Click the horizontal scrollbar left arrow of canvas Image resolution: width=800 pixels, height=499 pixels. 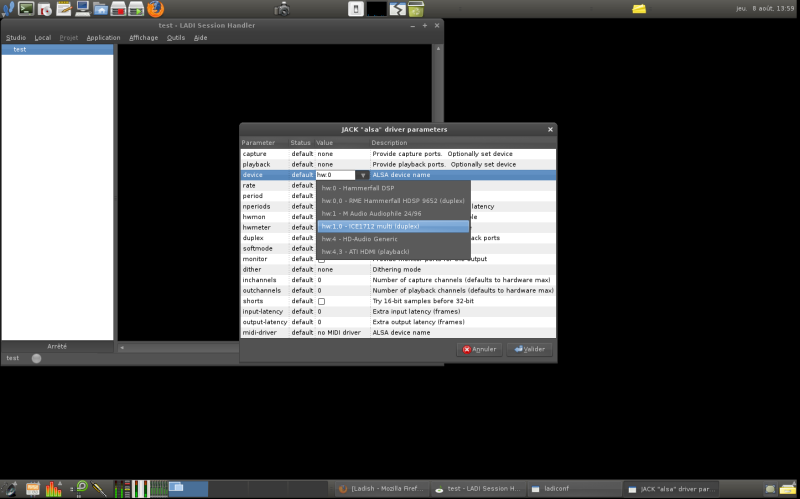122,348
